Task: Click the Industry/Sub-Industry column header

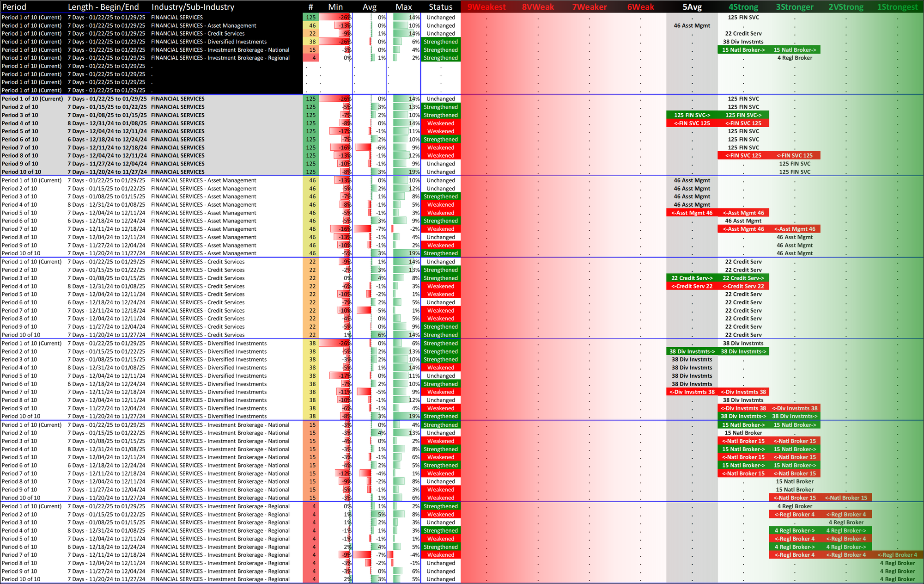Action: 193,7
